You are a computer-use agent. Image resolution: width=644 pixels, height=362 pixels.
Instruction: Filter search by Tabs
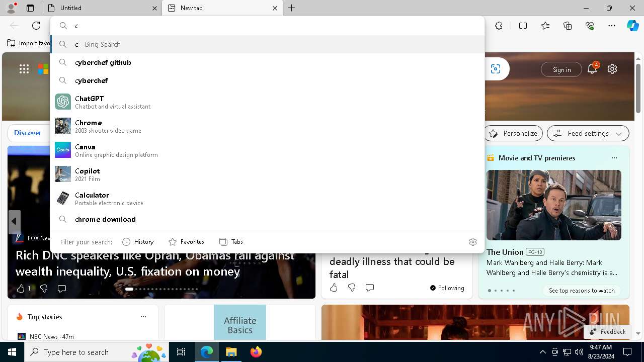tap(231, 242)
